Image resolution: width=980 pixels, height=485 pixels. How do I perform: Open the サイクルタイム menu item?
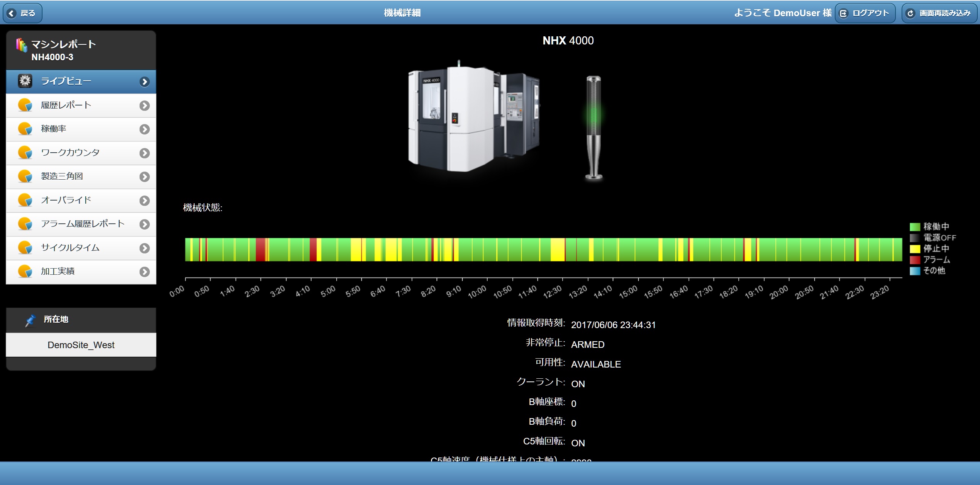click(x=81, y=248)
